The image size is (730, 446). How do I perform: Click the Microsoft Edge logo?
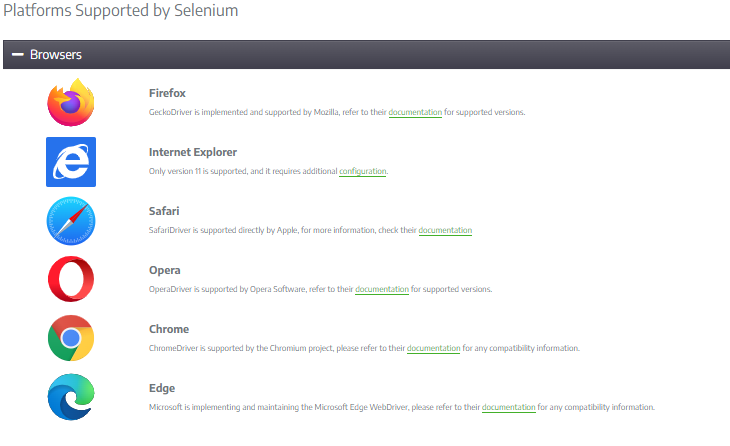click(71, 397)
